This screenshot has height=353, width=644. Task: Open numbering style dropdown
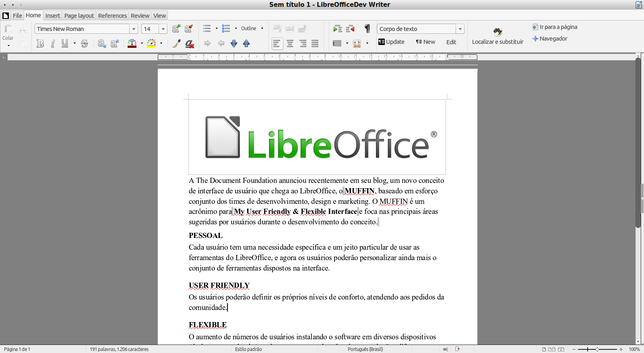[x=236, y=29]
